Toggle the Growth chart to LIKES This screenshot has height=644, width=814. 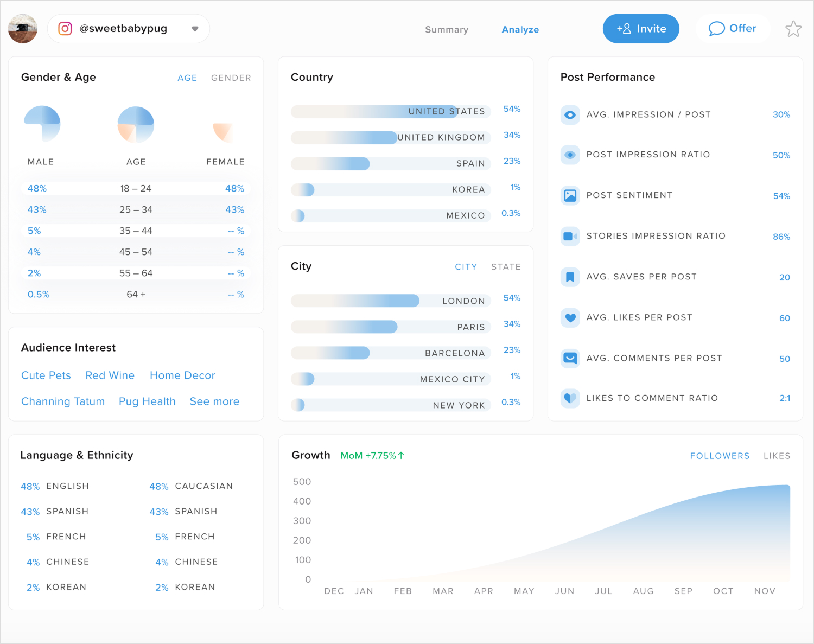(x=777, y=456)
